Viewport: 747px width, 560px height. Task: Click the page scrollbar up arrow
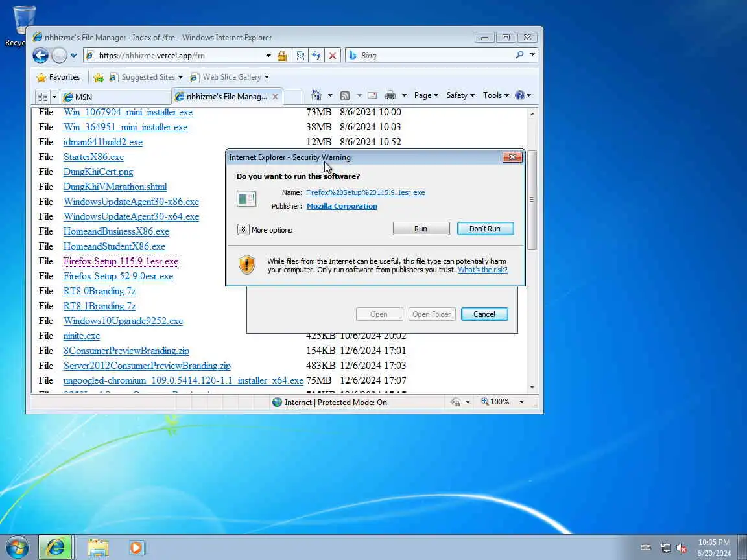coord(532,114)
